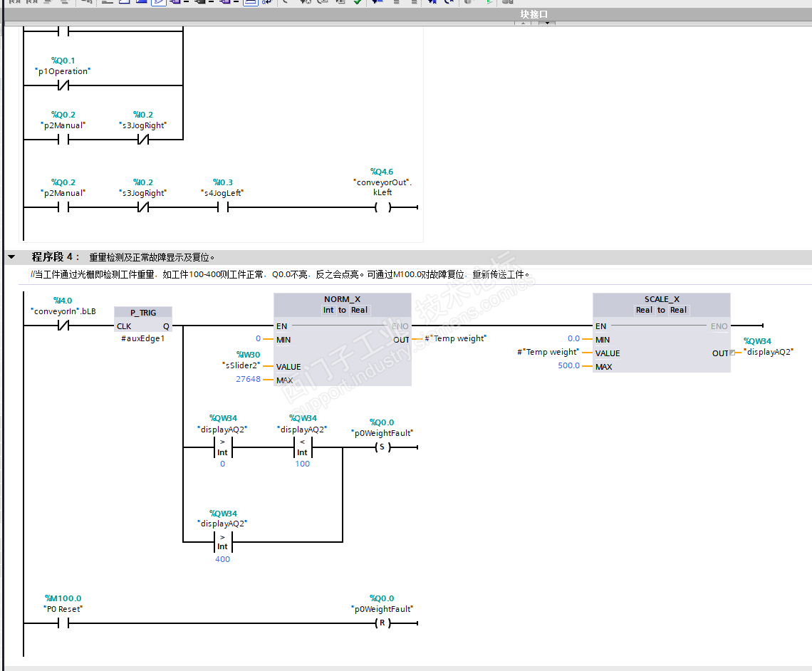The width and height of the screenshot is (812, 671).
Task: Click the NORM_X OUT operand #"Temp weight"
Action: click(x=456, y=338)
